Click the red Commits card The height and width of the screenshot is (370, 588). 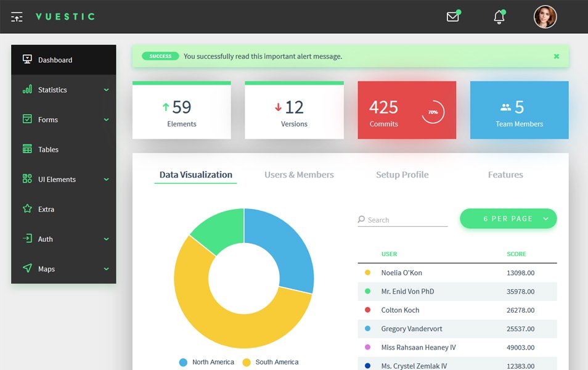point(407,110)
